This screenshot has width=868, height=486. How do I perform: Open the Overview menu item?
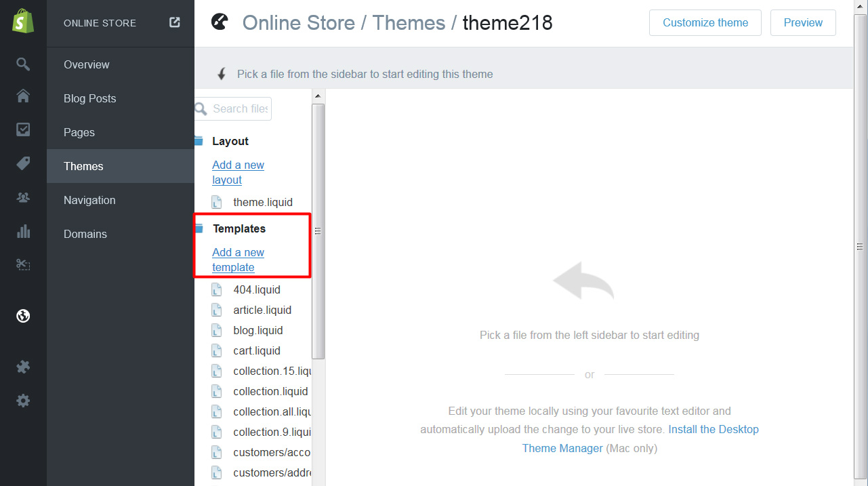point(121,64)
